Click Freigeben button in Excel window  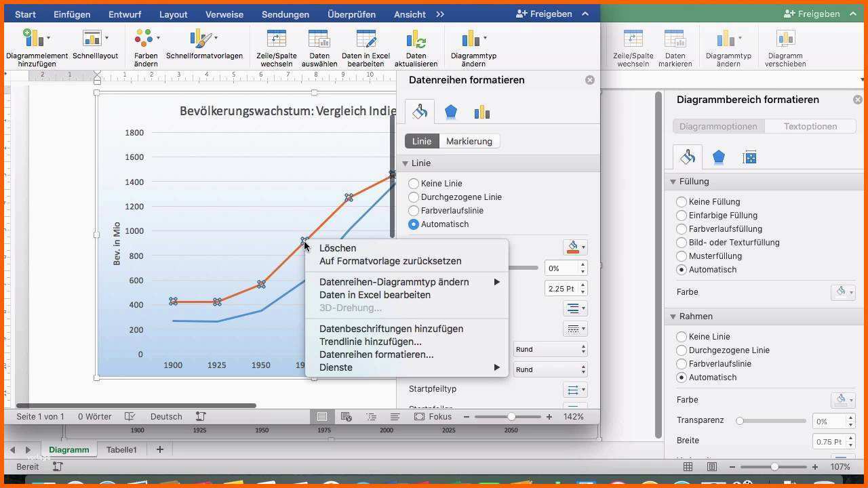click(x=812, y=14)
